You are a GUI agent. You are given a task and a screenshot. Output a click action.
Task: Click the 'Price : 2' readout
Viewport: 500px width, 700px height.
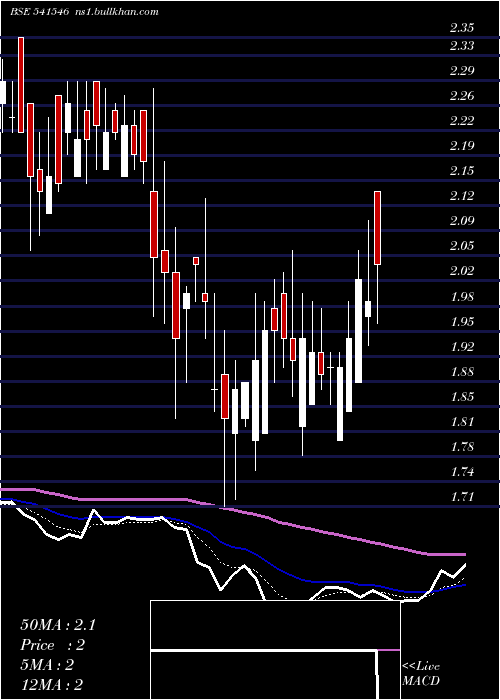(x=52, y=645)
